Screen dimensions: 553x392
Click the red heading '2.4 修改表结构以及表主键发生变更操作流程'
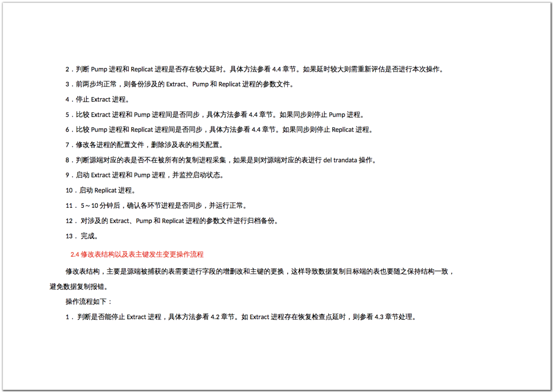tap(137, 254)
